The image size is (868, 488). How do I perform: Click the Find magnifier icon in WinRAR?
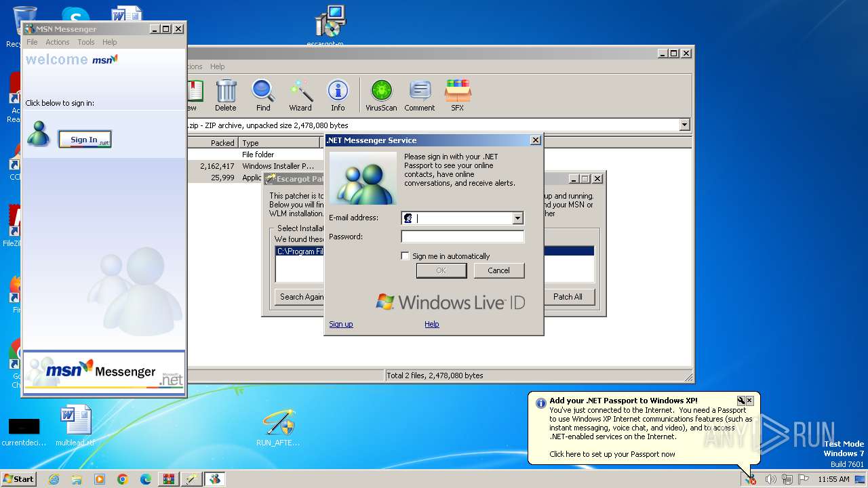click(263, 95)
